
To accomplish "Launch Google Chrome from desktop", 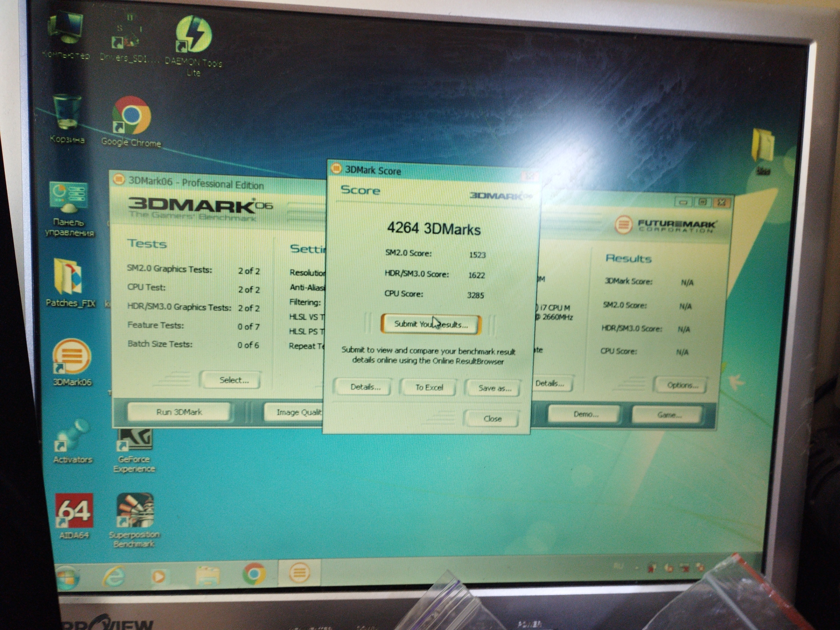I will 131,122.
